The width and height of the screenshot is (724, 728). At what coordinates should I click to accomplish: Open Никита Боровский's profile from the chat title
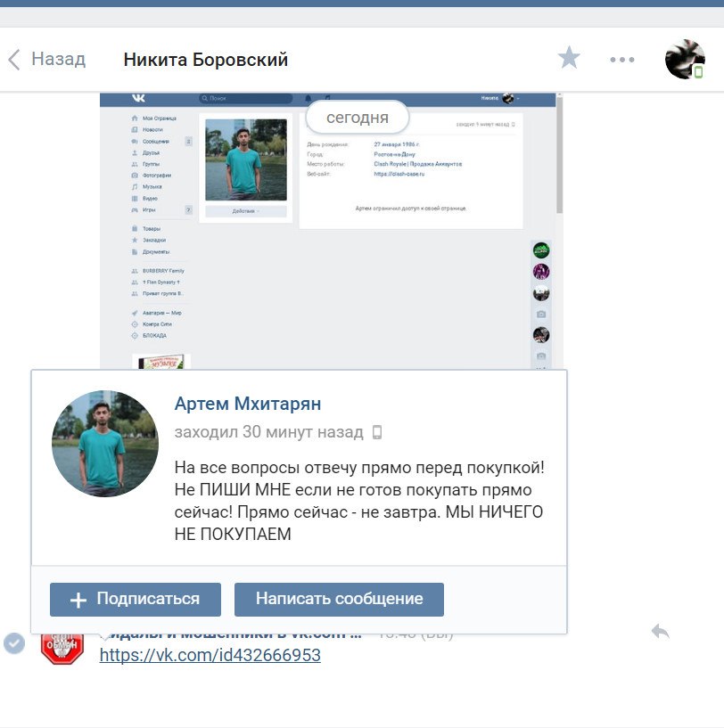pyautogui.click(x=205, y=60)
